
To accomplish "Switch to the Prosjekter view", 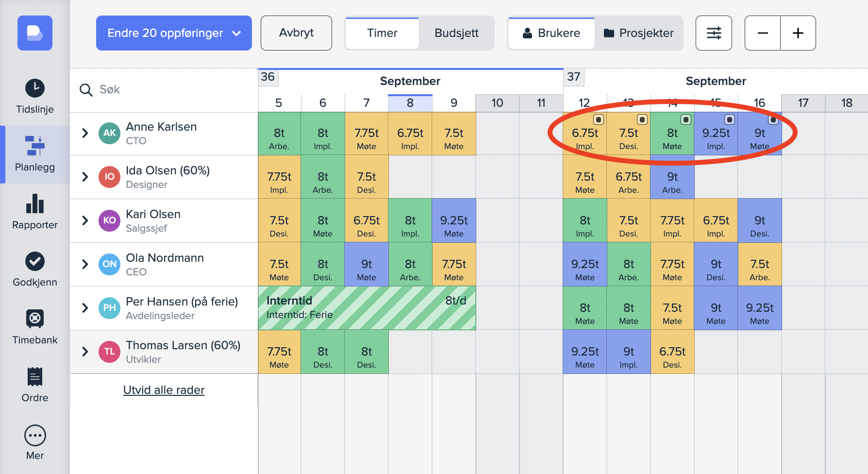I will click(x=639, y=33).
